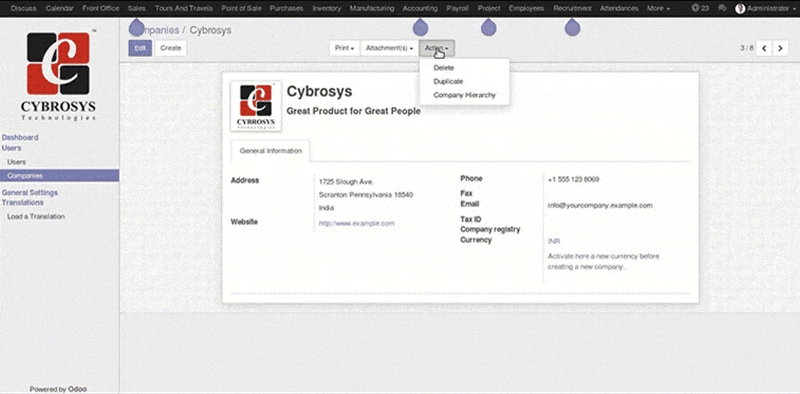Image resolution: width=800 pixels, height=394 pixels.
Task: Open the notifications counter showing 23
Action: point(700,8)
